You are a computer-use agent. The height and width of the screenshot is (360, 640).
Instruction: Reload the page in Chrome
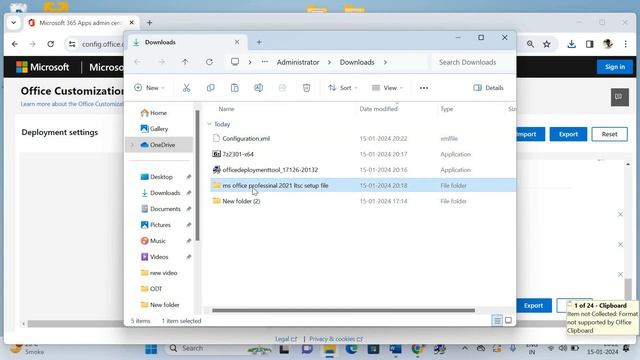coord(51,44)
